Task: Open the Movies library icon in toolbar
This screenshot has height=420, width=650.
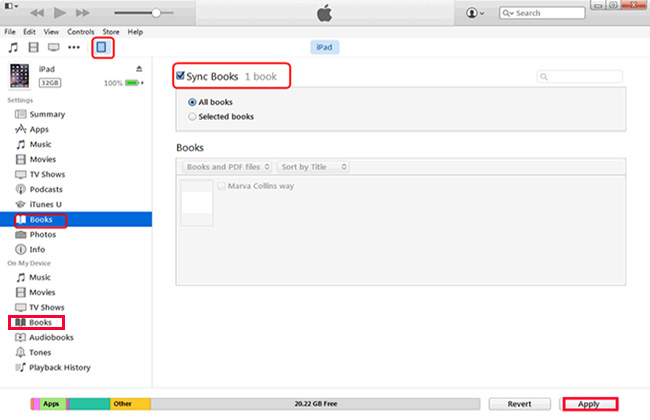Action: pos(34,47)
